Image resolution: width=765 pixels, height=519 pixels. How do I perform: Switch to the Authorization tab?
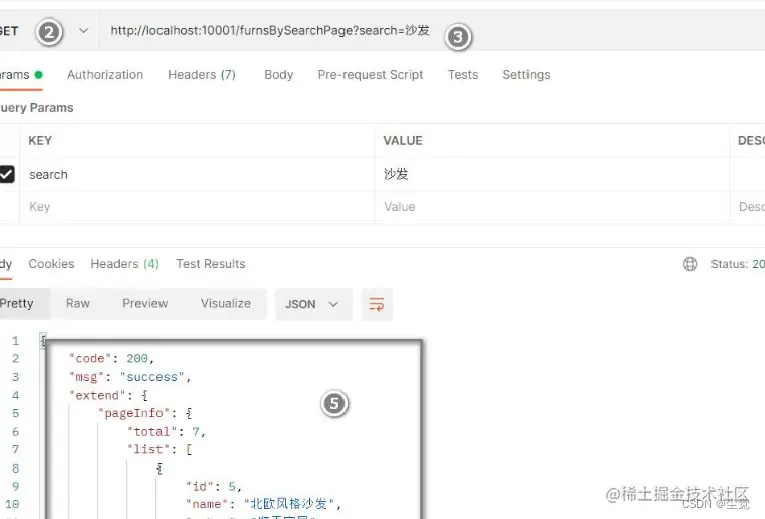tap(105, 75)
